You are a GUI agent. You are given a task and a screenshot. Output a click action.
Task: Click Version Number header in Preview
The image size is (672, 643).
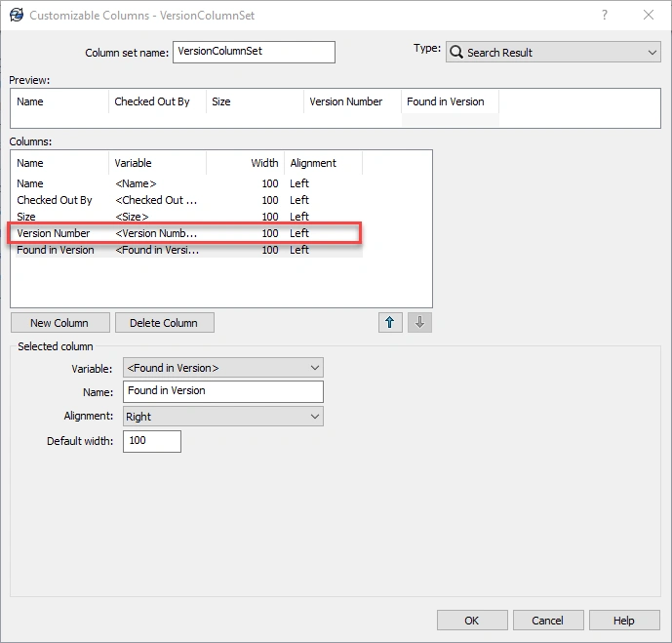(x=352, y=101)
